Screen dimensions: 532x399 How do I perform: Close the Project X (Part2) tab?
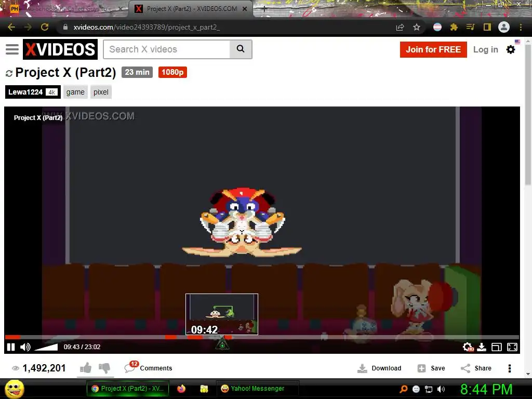coord(245,9)
